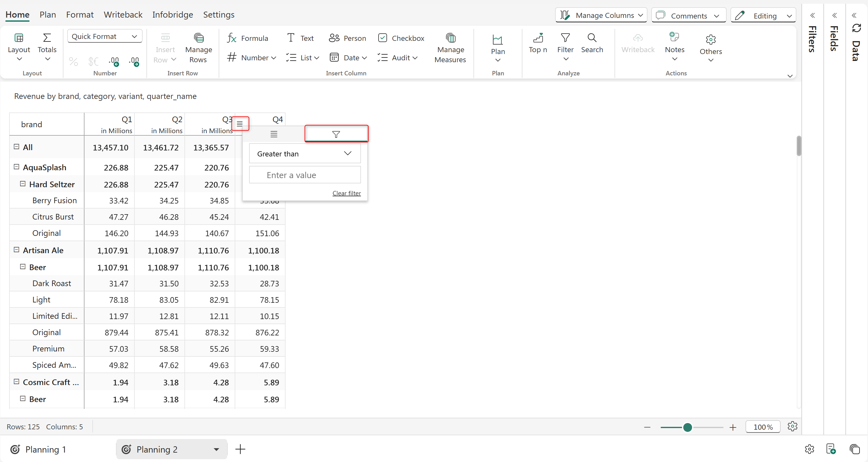Viewport: 868px width, 462px height.
Task: Click the Top n icon
Action: [x=538, y=38]
